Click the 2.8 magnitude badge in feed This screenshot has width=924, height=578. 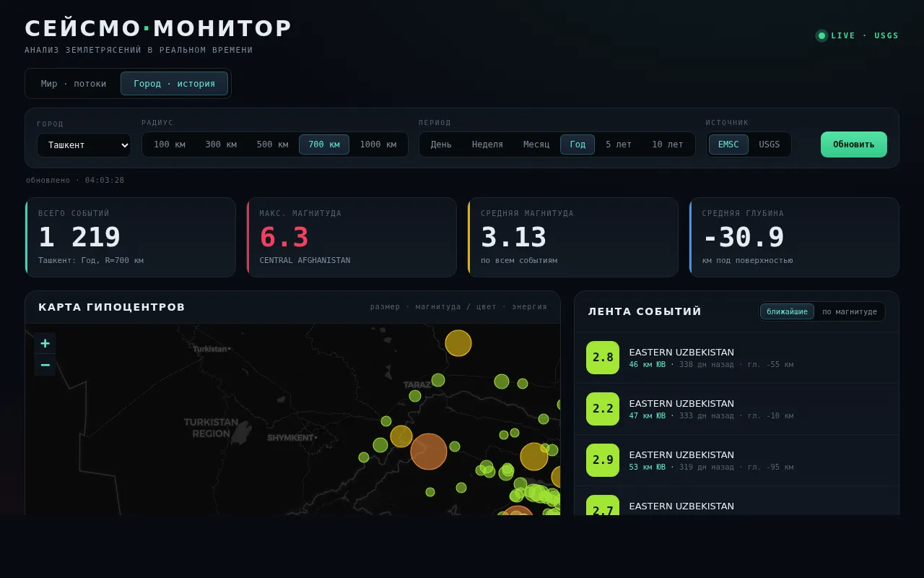(603, 358)
